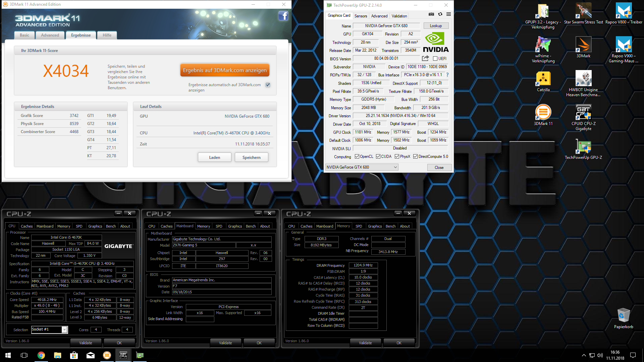
Task: Click Close button in GPU-Z
Action: (439, 168)
